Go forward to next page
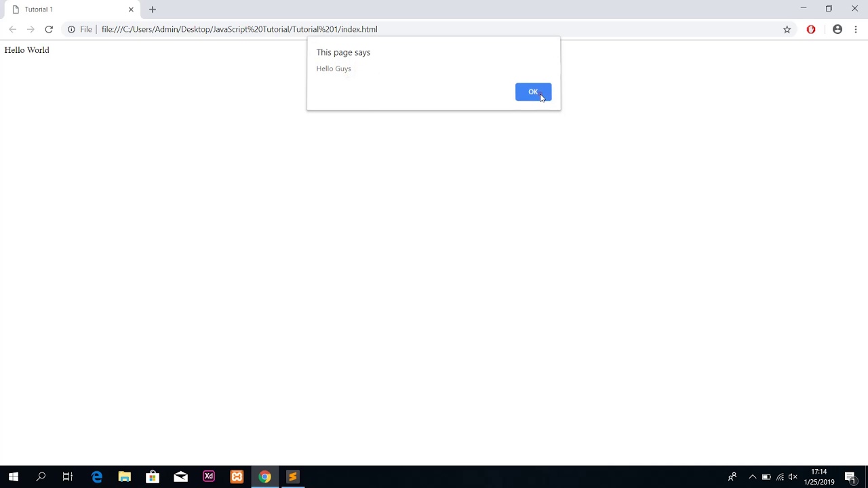This screenshot has height=488, width=868. pyautogui.click(x=31, y=29)
